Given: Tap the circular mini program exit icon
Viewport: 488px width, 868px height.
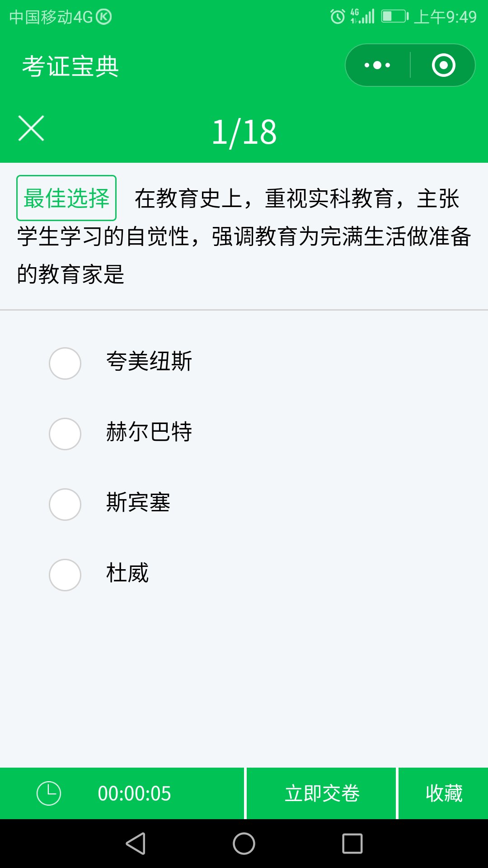Looking at the screenshot, I should pyautogui.click(x=443, y=65).
